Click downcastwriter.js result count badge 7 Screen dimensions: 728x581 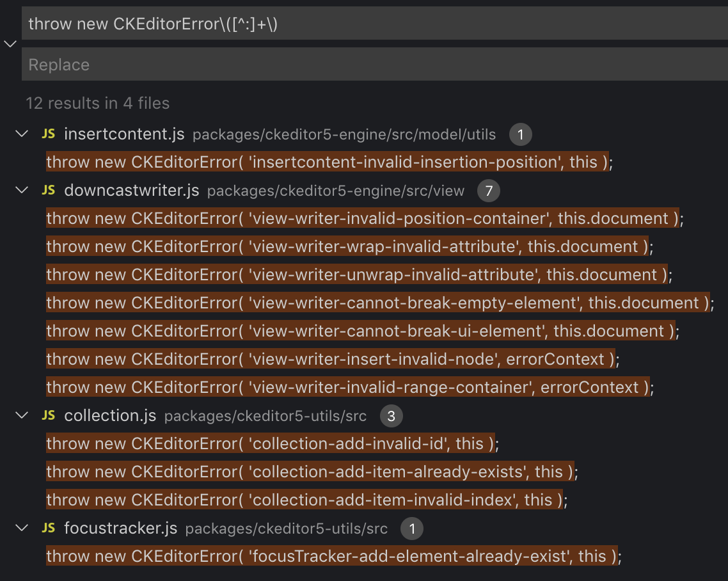[x=489, y=191]
